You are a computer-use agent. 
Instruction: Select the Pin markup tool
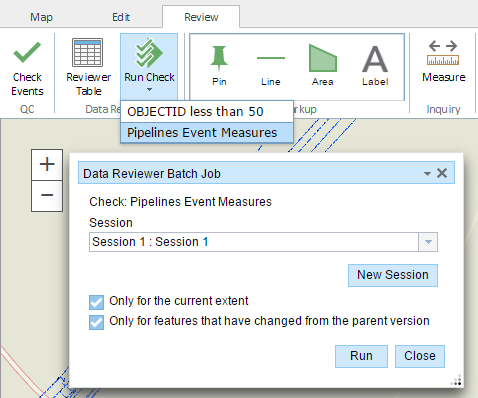point(219,58)
